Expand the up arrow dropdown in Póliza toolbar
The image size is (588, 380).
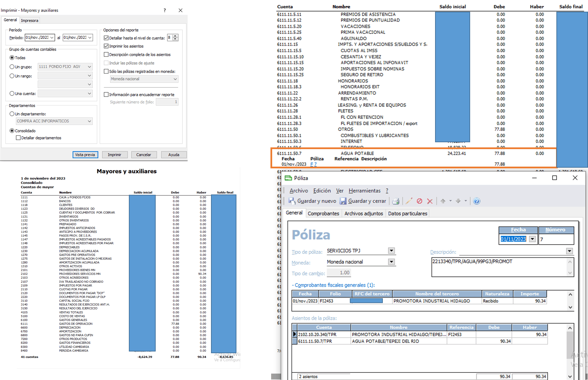point(450,201)
